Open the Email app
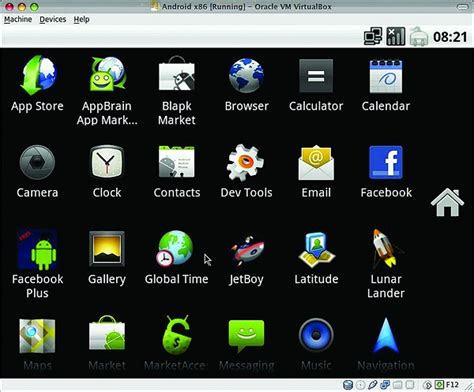Viewport: 474px width, 392px height. [316, 171]
